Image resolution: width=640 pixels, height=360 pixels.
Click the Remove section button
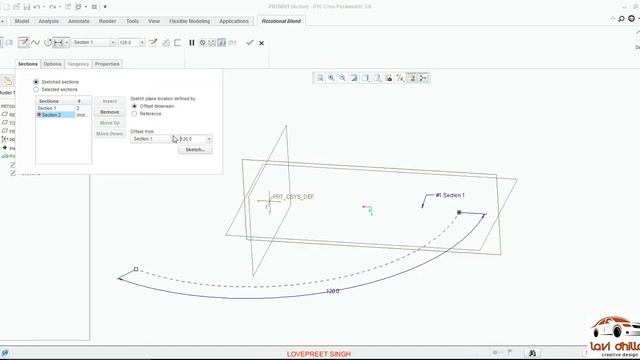click(x=109, y=112)
